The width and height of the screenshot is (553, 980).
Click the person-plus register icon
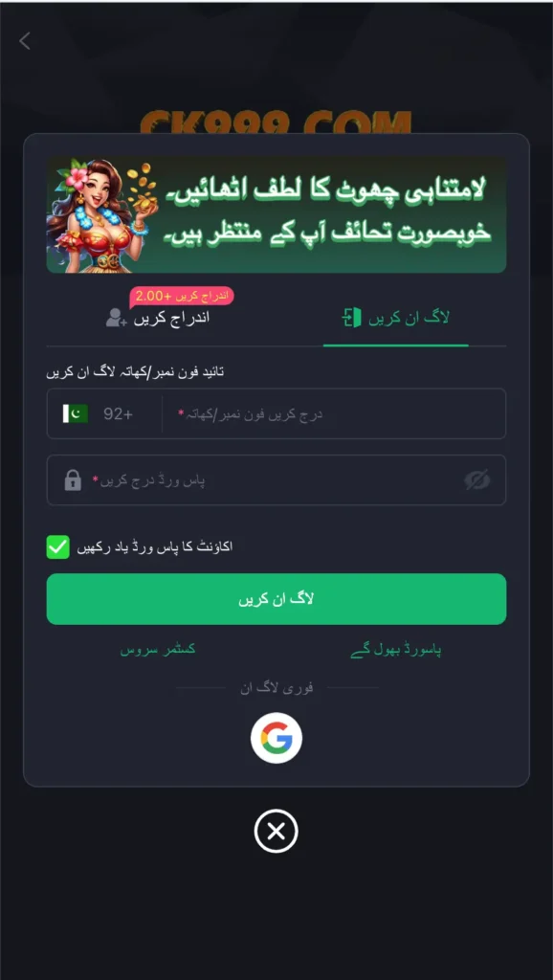pos(116,318)
